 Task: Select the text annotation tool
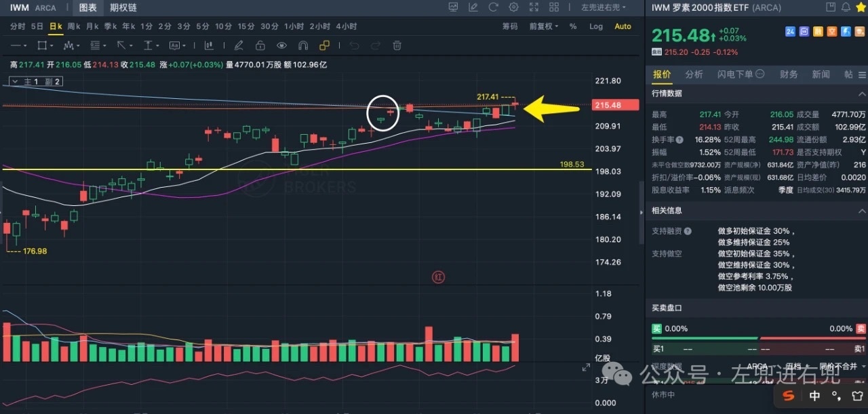pos(174,45)
